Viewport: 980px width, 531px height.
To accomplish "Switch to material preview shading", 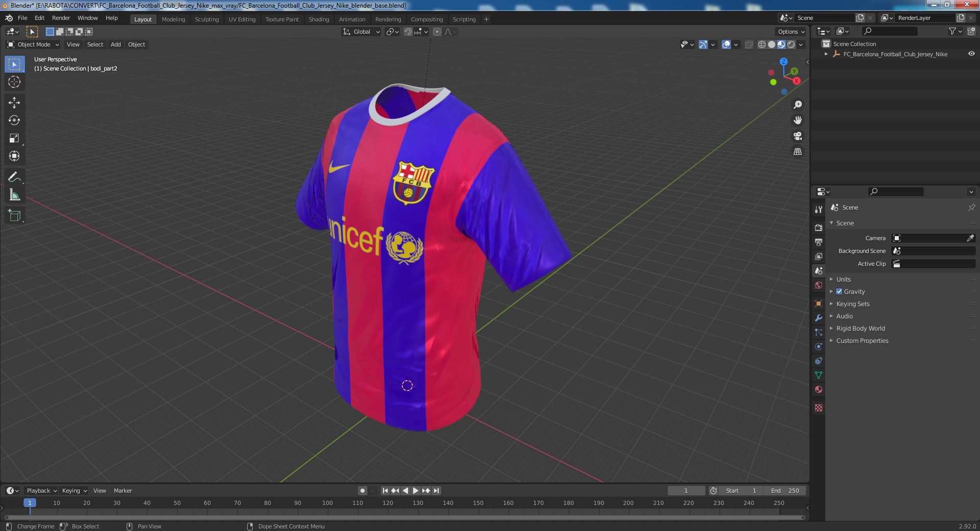I will tap(781, 44).
